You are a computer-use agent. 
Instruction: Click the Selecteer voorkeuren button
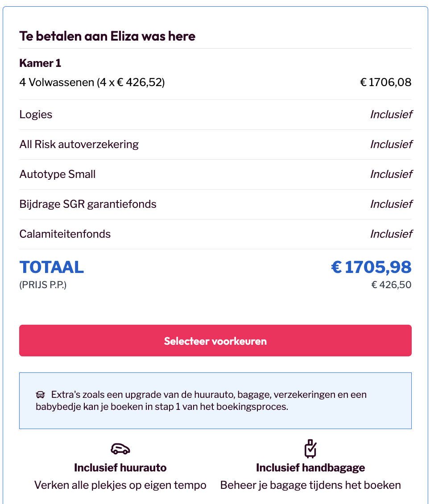(215, 341)
